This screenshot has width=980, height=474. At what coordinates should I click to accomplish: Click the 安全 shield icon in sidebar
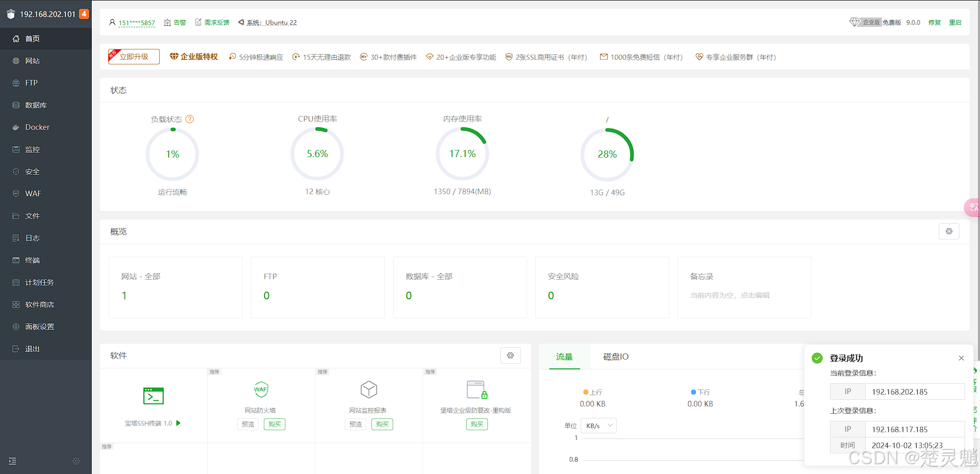point(16,172)
